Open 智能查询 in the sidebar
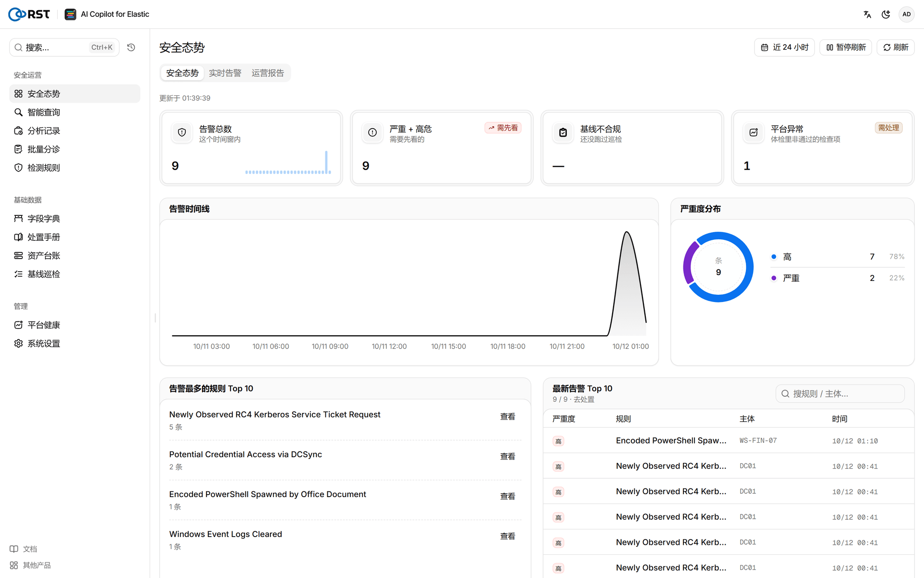This screenshot has height=578, width=924. pos(75,112)
